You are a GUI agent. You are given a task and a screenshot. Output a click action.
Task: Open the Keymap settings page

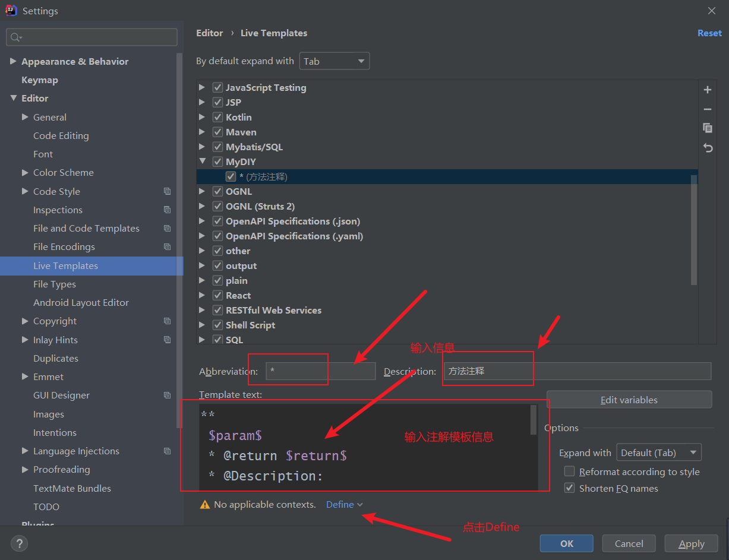(x=40, y=80)
